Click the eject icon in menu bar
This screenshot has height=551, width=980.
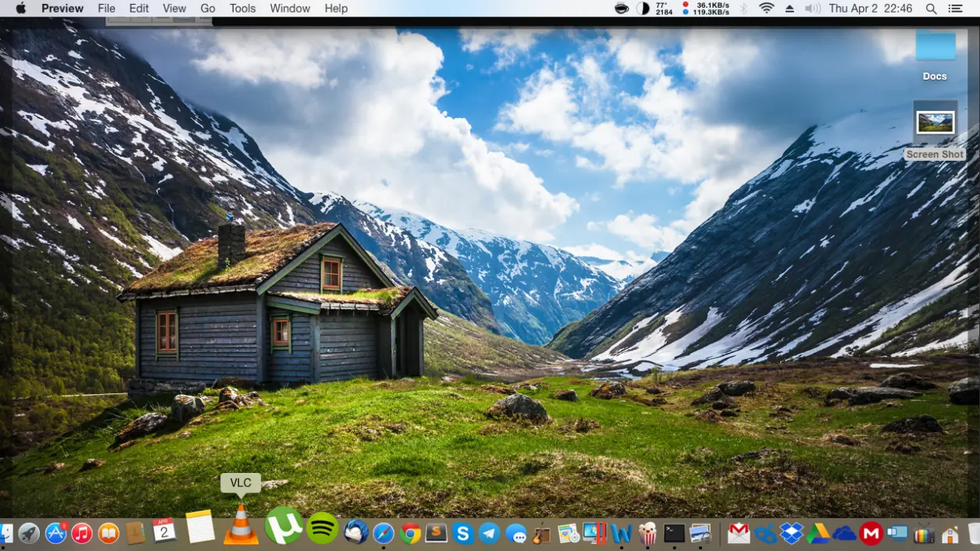point(789,9)
